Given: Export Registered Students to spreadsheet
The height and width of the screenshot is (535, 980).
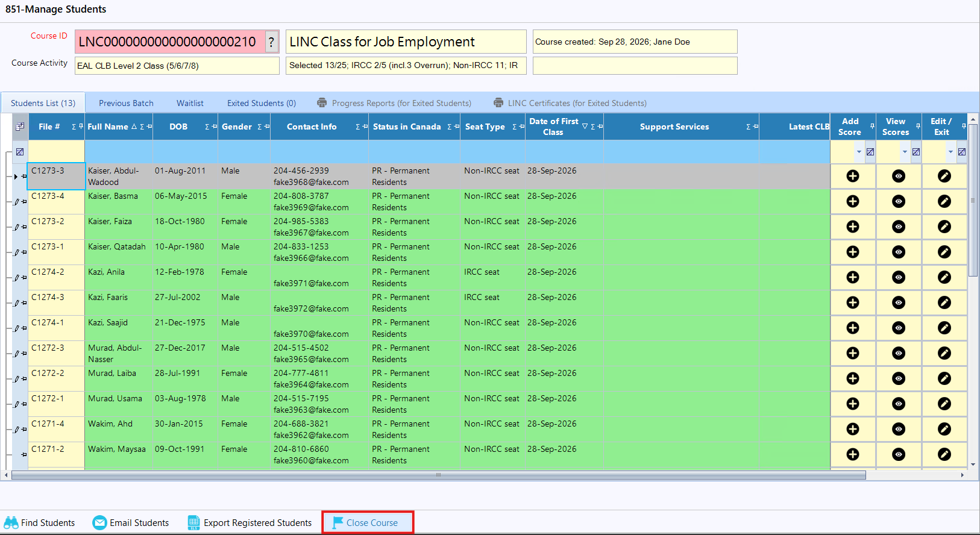Looking at the screenshot, I should click(250, 522).
